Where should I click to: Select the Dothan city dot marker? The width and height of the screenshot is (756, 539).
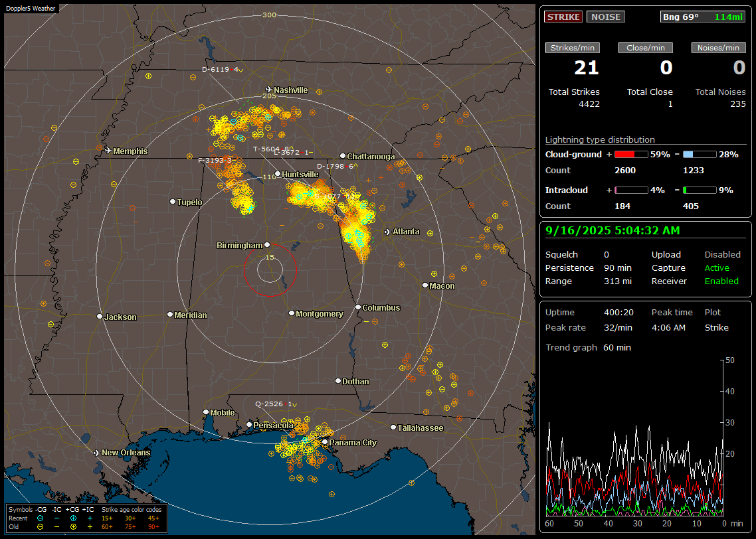338,380
